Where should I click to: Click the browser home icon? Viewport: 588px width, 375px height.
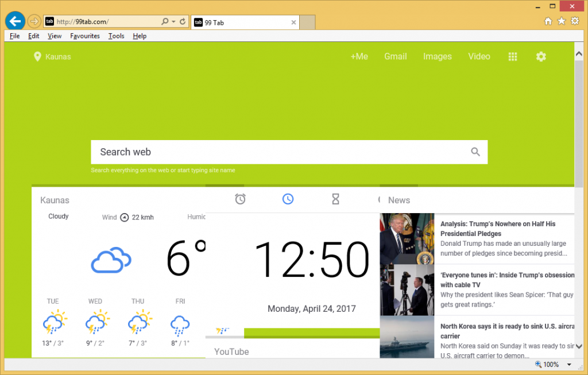(548, 21)
